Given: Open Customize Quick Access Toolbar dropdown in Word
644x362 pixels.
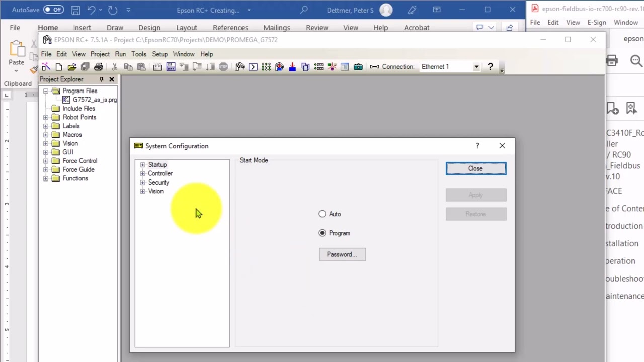Looking at the screenshot, I should coord(128,10).
